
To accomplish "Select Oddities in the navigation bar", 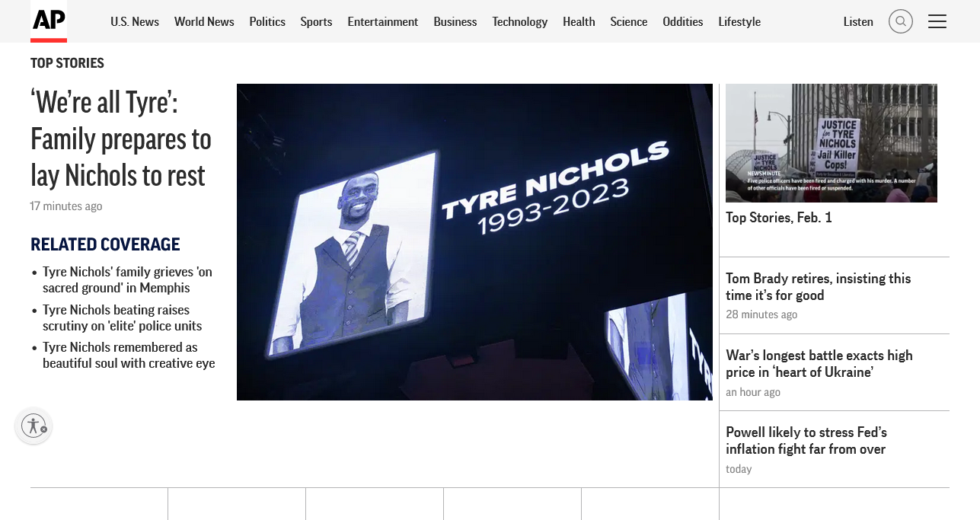I will [682, 21].
